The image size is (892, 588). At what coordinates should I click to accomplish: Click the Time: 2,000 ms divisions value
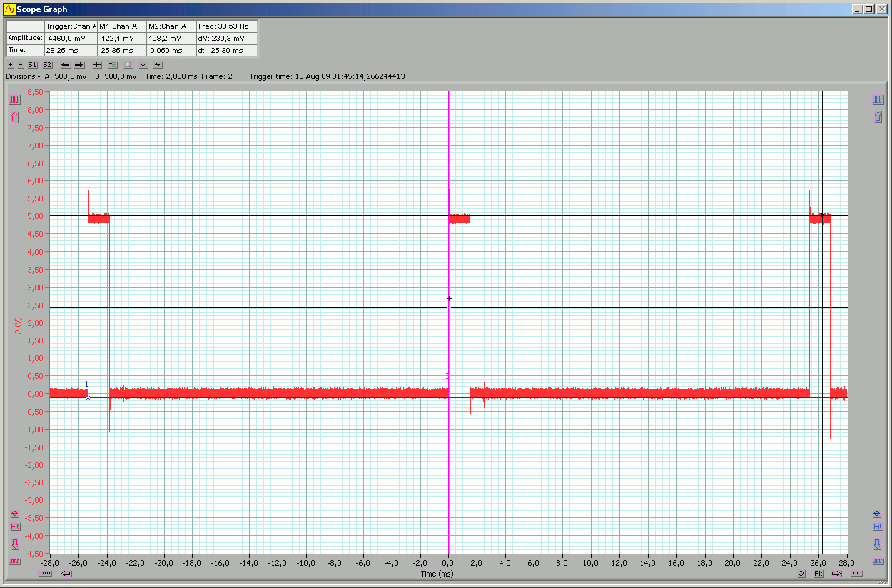pos(171,76)
